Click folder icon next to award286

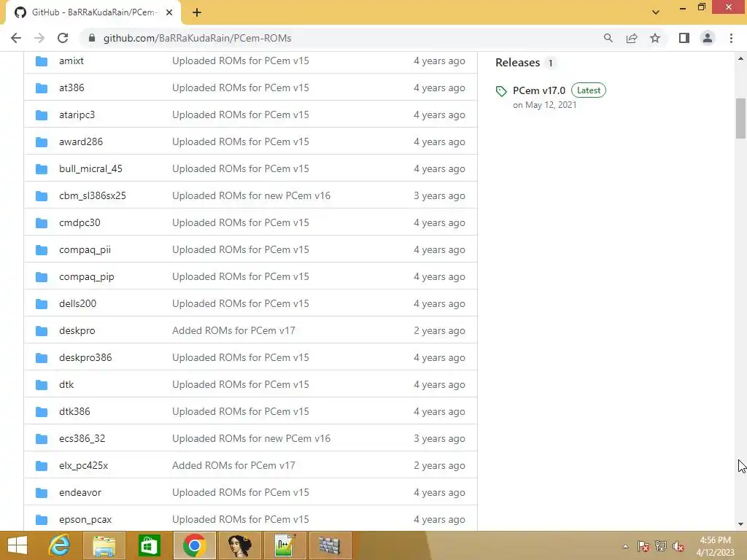click(42, 142)
